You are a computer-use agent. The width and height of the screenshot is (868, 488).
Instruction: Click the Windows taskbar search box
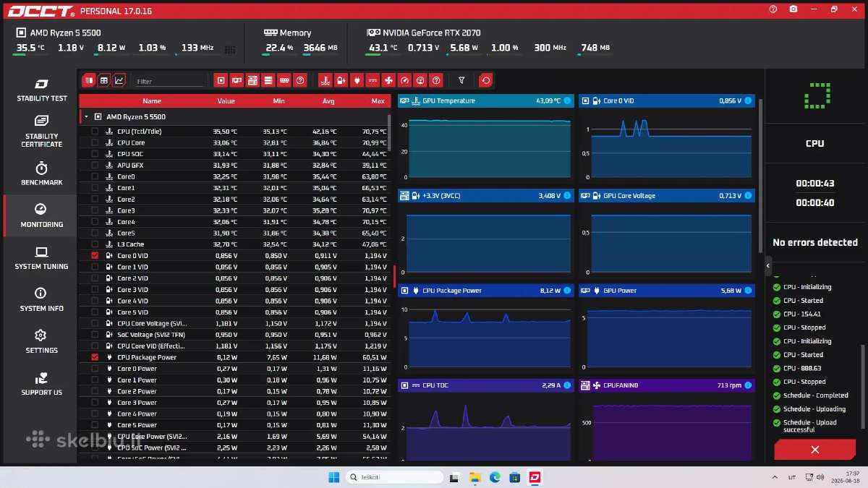pyautogui.click(x=393, y=477)
